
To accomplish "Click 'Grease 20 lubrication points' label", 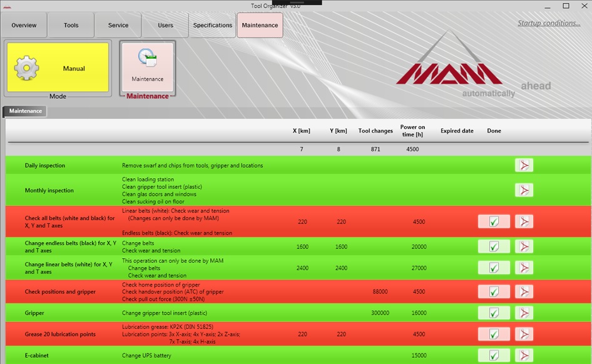I will click(60, 334).
